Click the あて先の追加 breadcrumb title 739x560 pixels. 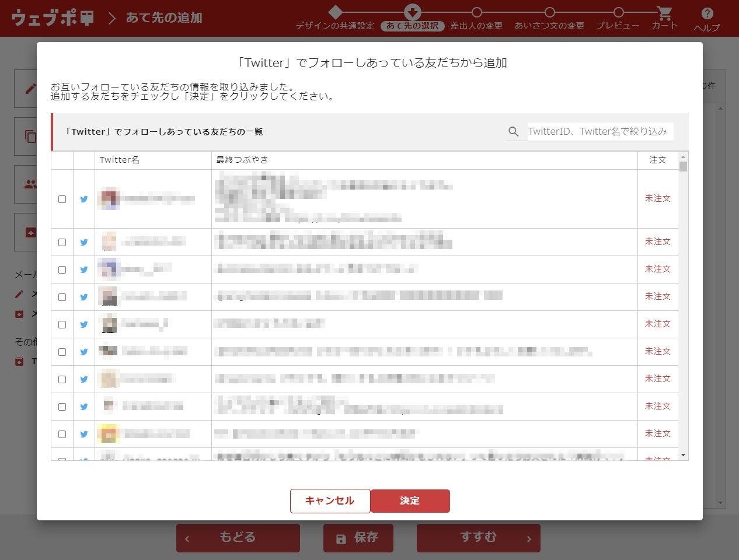tap(164, 17)
